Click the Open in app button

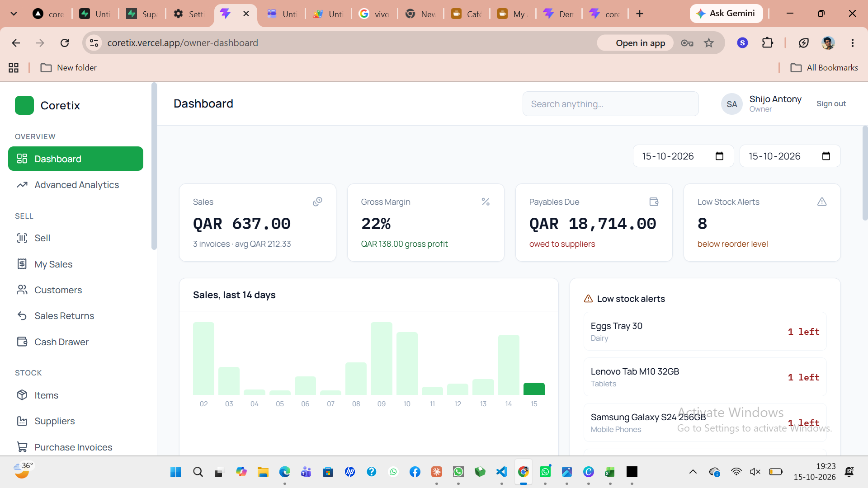pyautogui.click(x=635, y=43)
